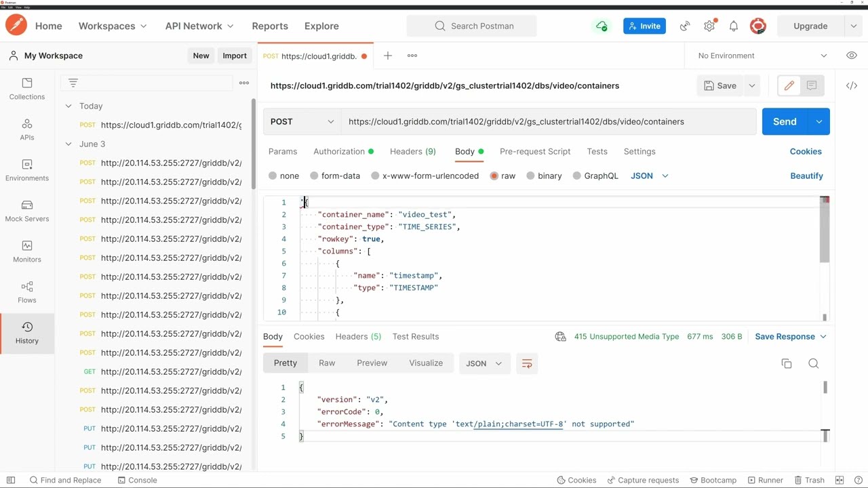Open Environments in the sidebar
Image resolution: width=868 pixels, height=488 pixels.
27,170
